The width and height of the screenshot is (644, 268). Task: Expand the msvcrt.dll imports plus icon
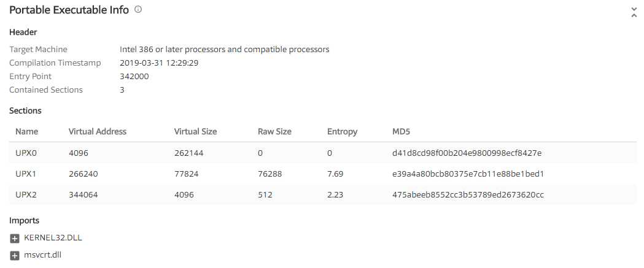(15, 255)
